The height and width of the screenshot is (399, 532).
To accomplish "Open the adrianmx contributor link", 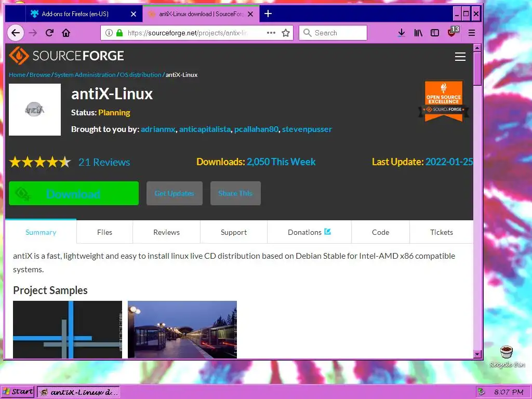I will click(158, 129).
